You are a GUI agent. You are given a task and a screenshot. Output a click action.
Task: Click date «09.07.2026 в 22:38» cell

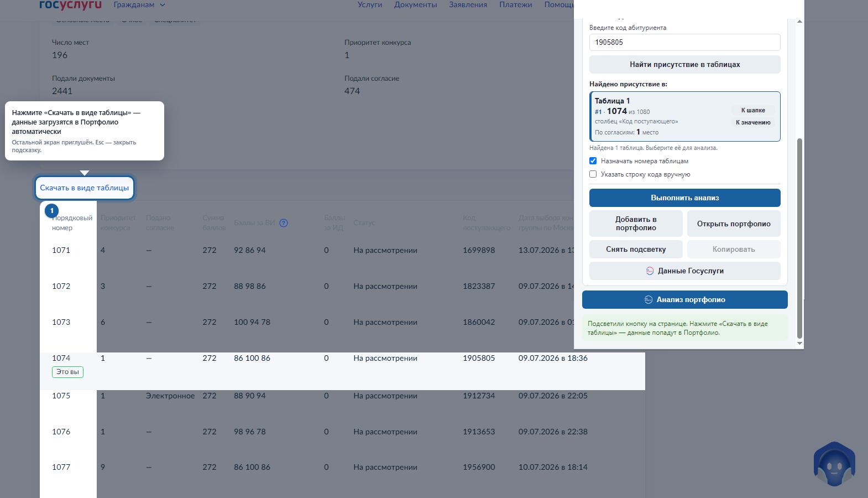[x=553, y=432]
